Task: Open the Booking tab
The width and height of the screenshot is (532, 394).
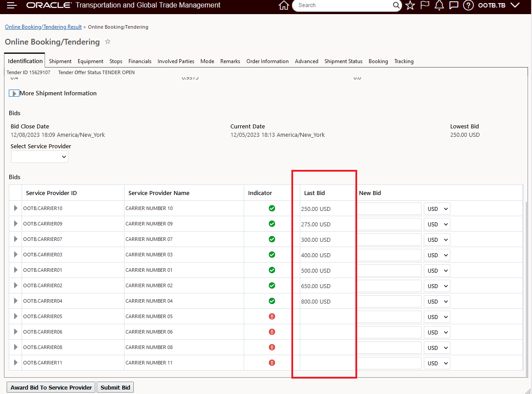Action: [378, 61]
